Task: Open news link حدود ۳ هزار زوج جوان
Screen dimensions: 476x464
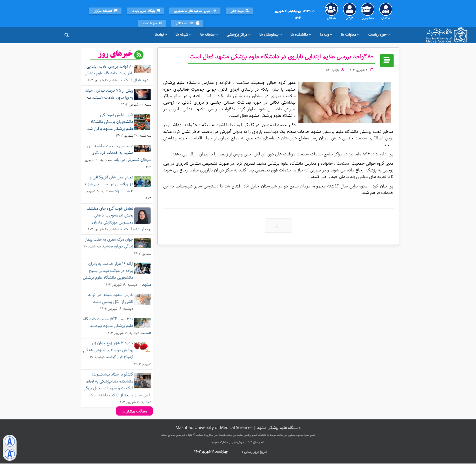Action: [108, 350]
